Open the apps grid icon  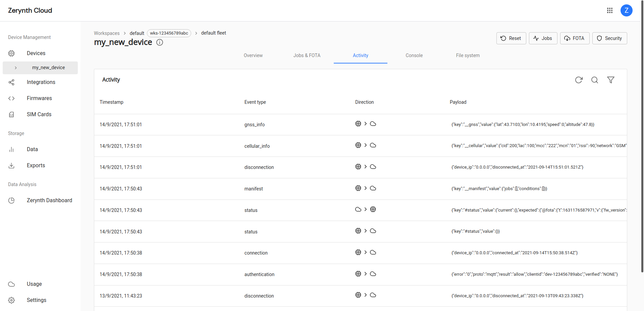tap(610, 10)
